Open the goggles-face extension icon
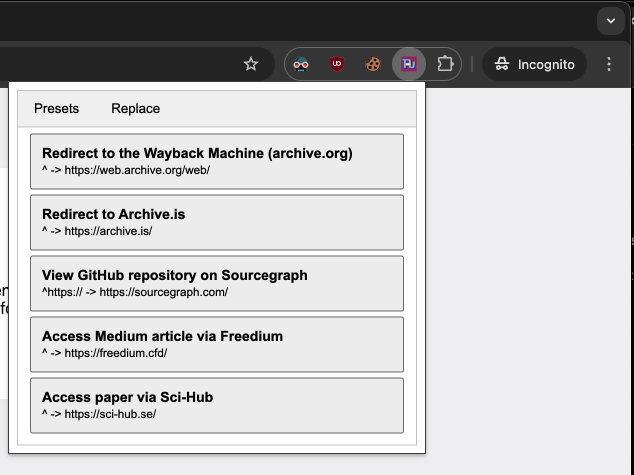Screen dimensions: 634x475 (301, 64)
